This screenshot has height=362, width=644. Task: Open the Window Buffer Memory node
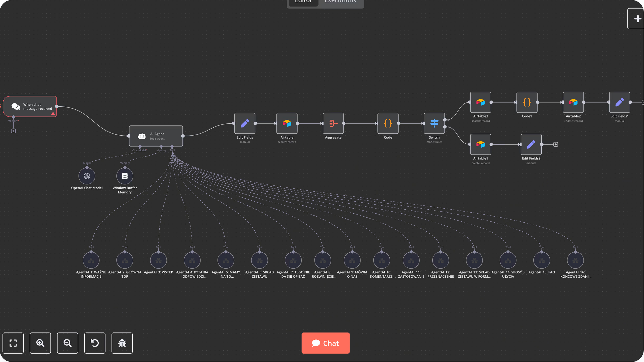pyautogui.click(x=125, y=176)
